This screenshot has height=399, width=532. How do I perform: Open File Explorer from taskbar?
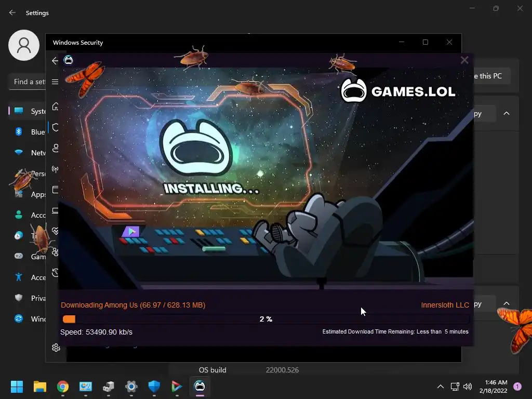(39, 387)
